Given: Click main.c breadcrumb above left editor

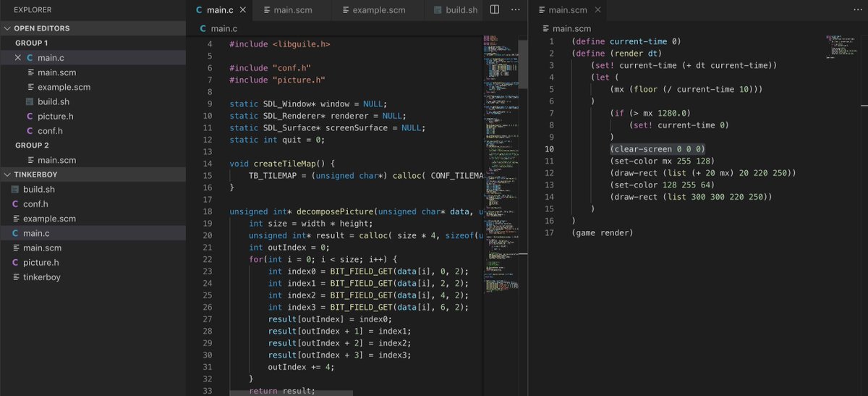Looking at the screenshot, I should coord(223,28).
